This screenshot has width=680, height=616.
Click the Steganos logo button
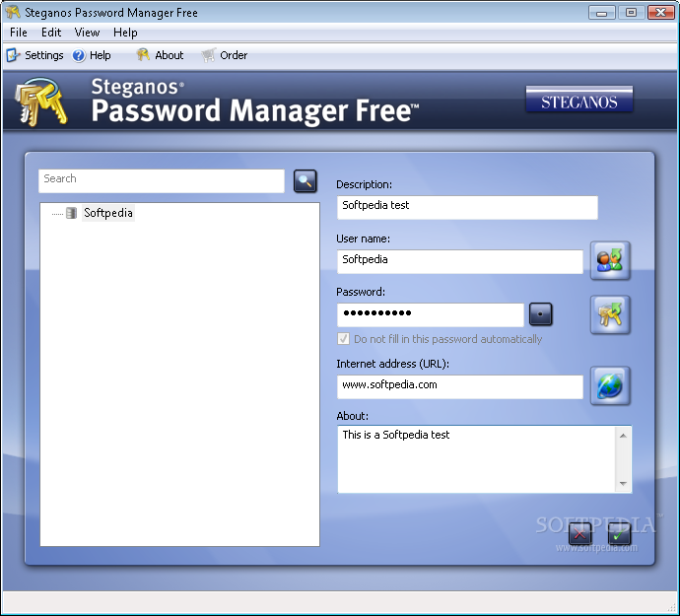(x=578, y=99)
